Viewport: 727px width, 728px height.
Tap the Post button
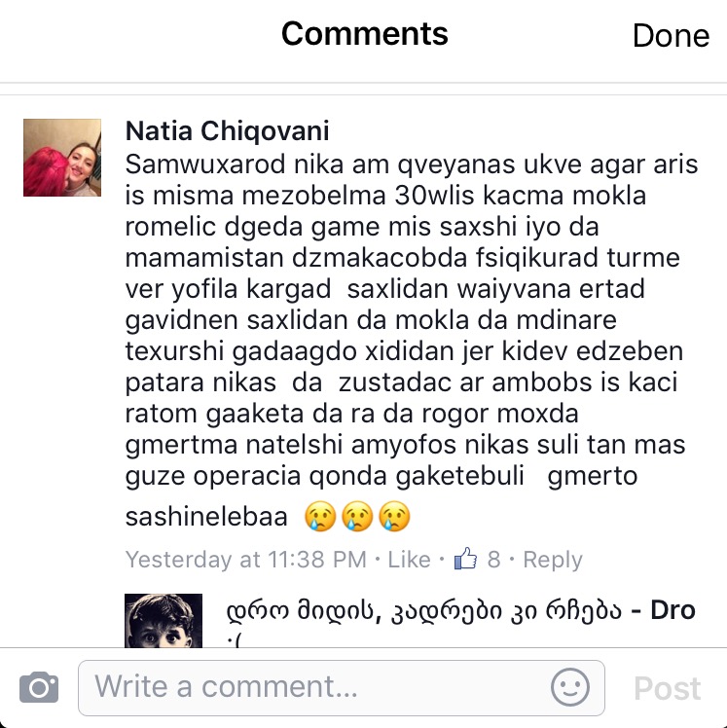pyautogui.click(x=667, y=688)
